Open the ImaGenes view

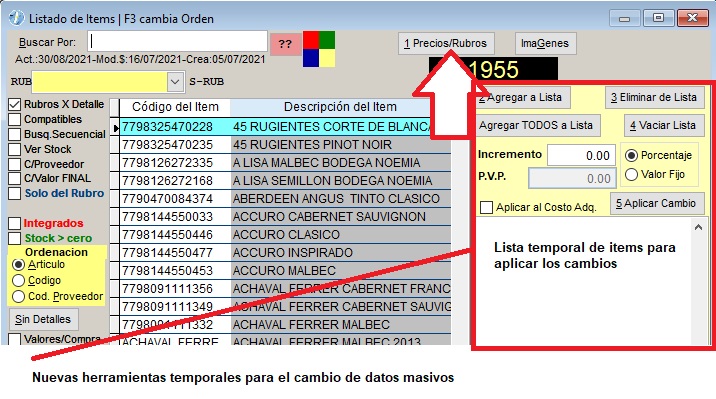click(x=545, y=44)
